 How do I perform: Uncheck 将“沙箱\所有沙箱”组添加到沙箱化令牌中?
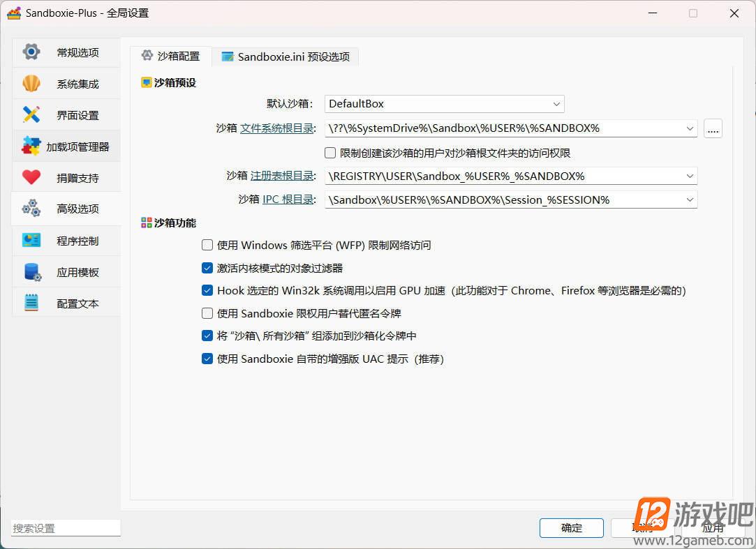coord(207,336)
